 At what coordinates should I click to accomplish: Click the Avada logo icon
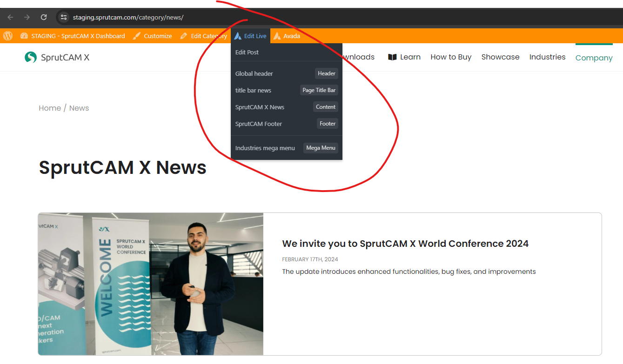tap(277, 36)
